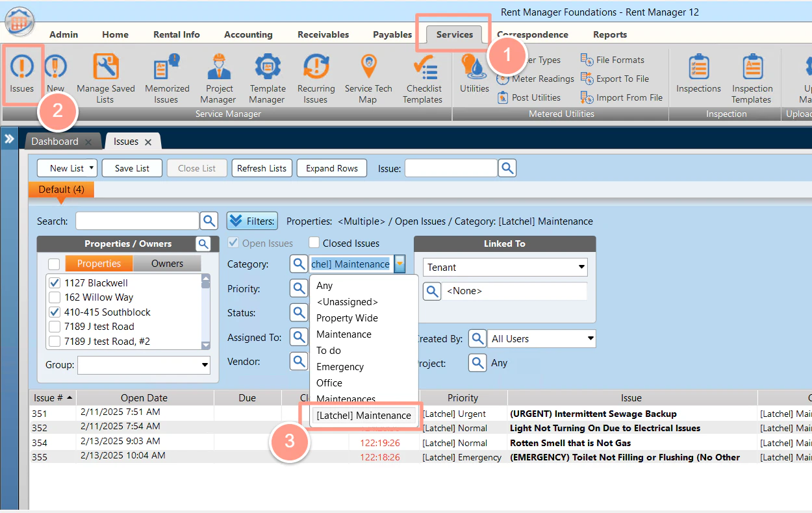
Task: Open Service Tech Map
Action: click(x=368, y=78)
